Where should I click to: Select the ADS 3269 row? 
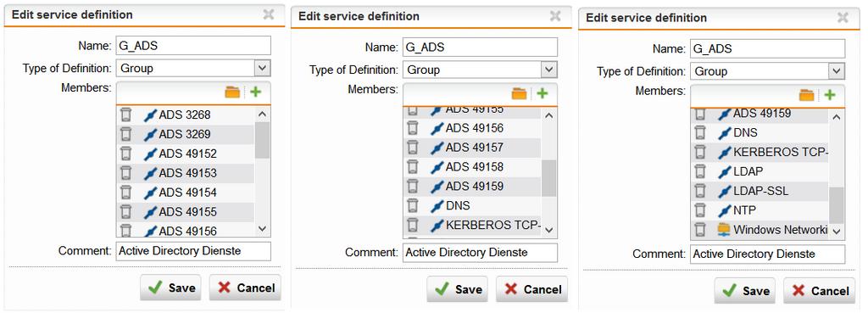(186, 134)
